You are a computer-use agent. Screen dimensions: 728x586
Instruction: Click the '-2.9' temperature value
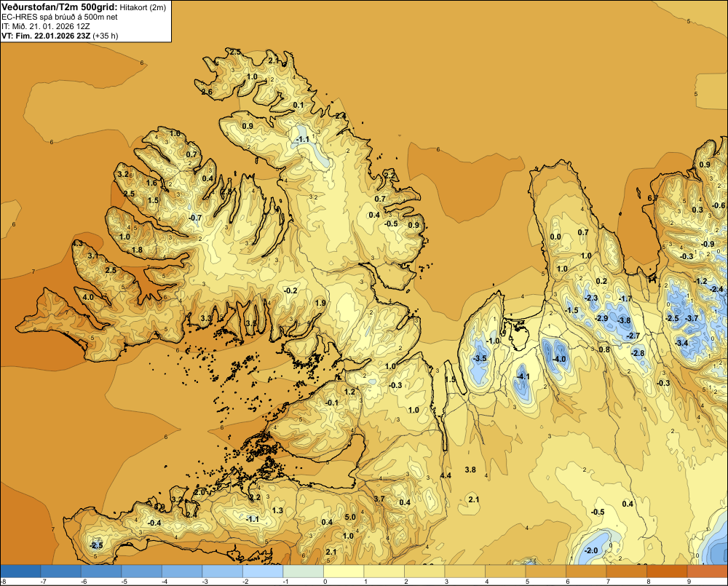(601, 318)
